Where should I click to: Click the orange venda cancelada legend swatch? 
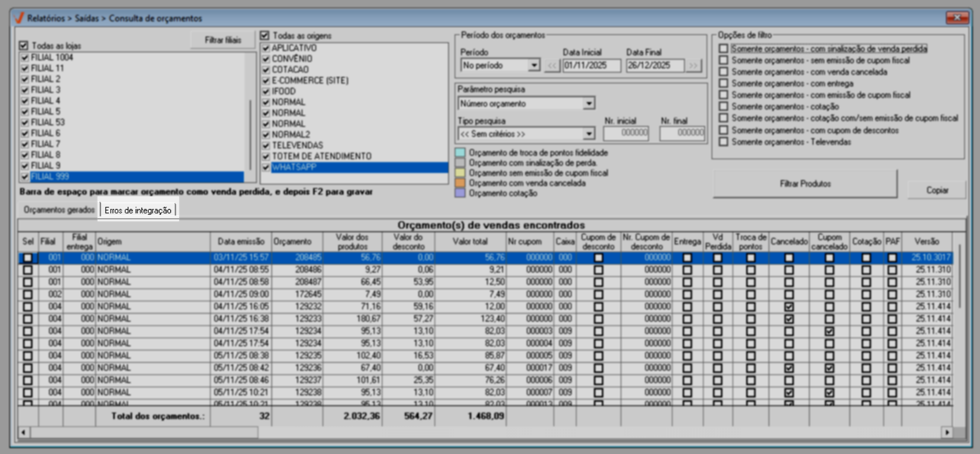460,184
